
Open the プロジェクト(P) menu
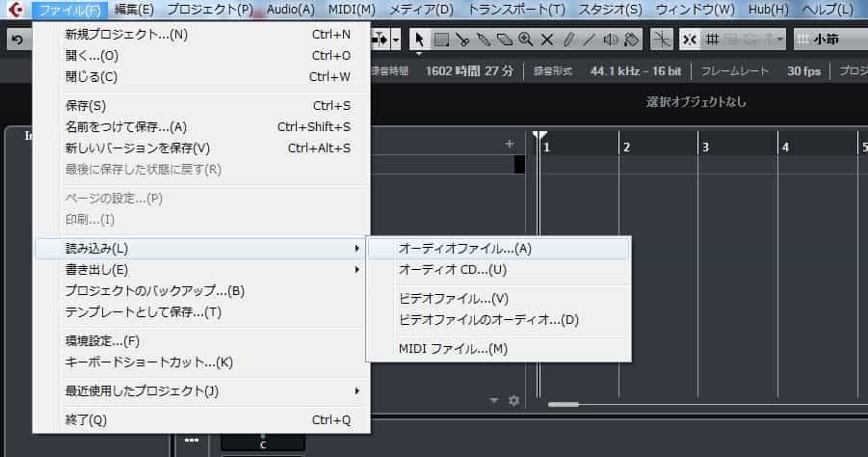pos(210,10)
